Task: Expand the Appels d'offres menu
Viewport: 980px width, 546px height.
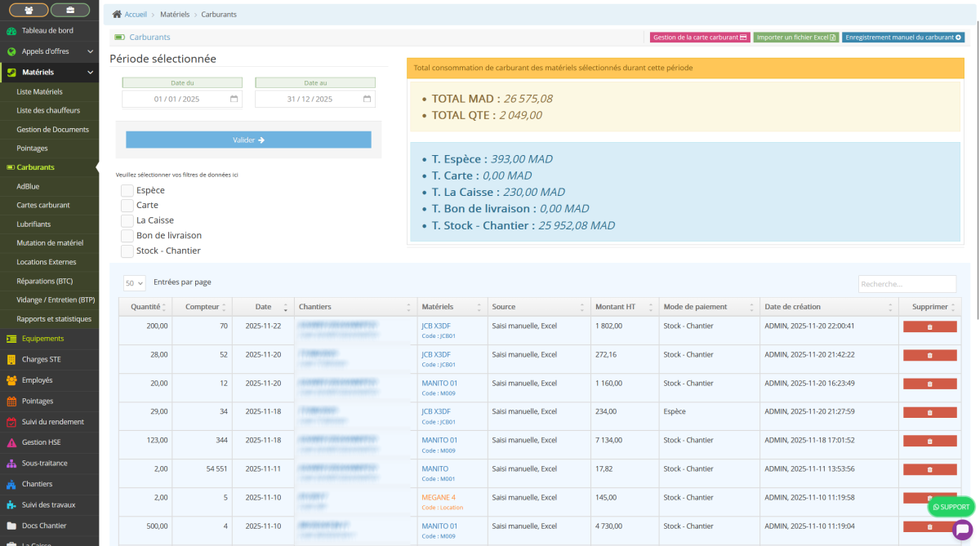Action: click(x=90, y=51)
